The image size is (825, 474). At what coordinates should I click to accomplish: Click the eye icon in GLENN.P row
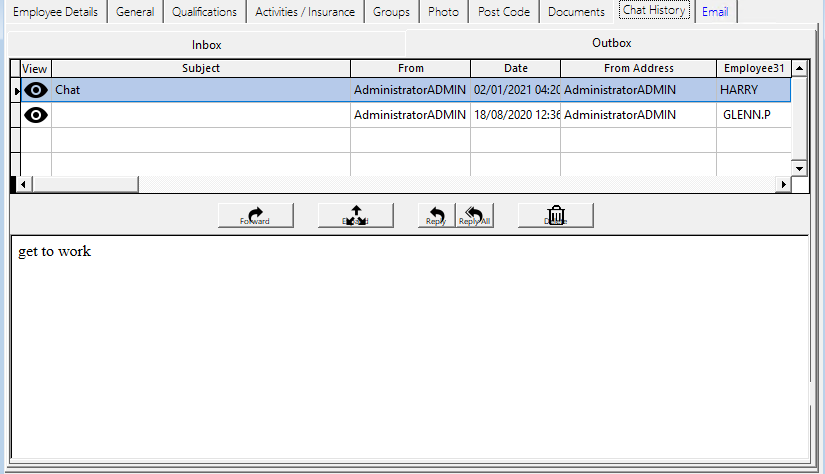[36, 115]
